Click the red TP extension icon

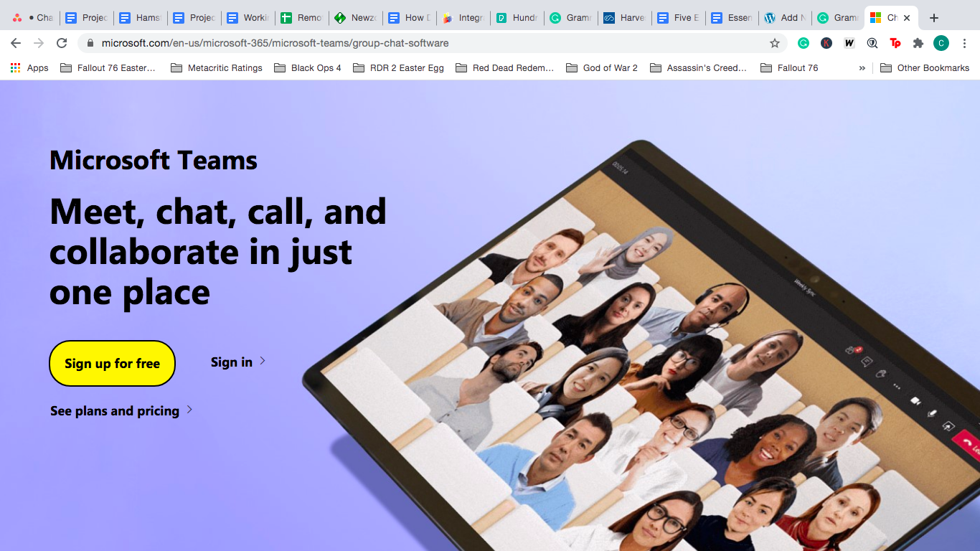[895, 43]
